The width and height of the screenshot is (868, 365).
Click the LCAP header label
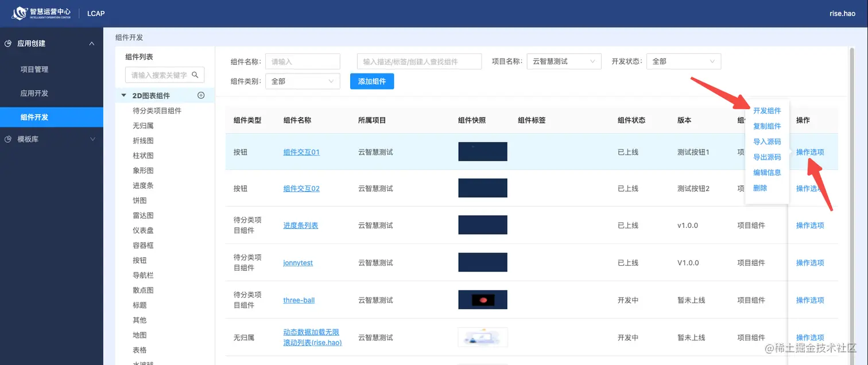click(96, 13)
